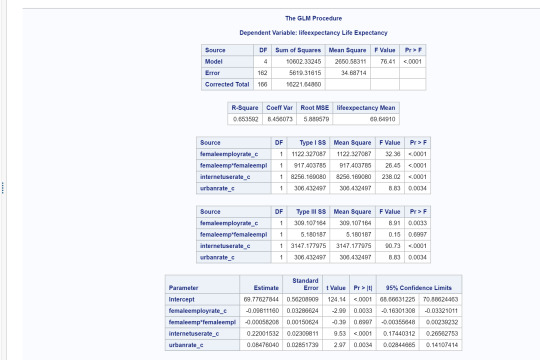This screenshot has width=540, height=360.
Task: Select urbanrate_c upper limit 0.14107414
Action: pos(442,345)
